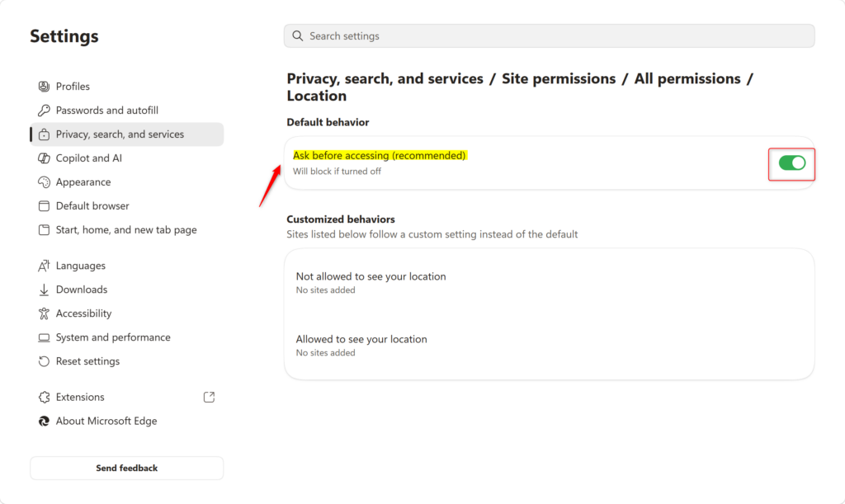Open Extensions page
Viewport: 845px width, 504px height.
[126, 398]
